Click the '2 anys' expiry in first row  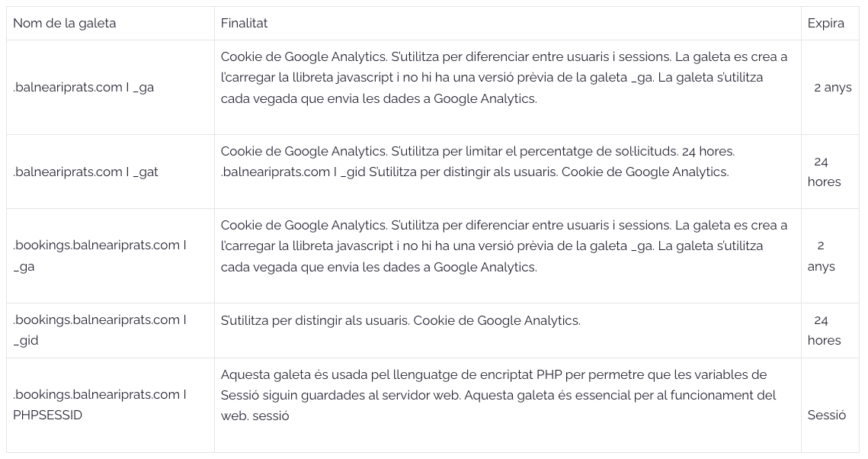click(x=833, y=88)
